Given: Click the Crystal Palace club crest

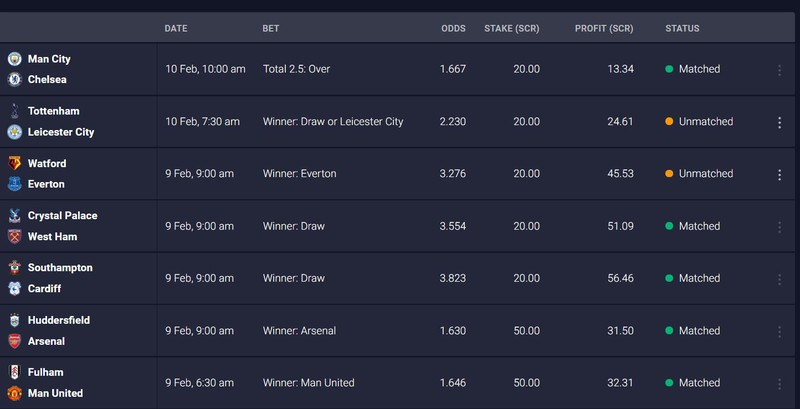Looking at the screenshot, I should 14,215.
